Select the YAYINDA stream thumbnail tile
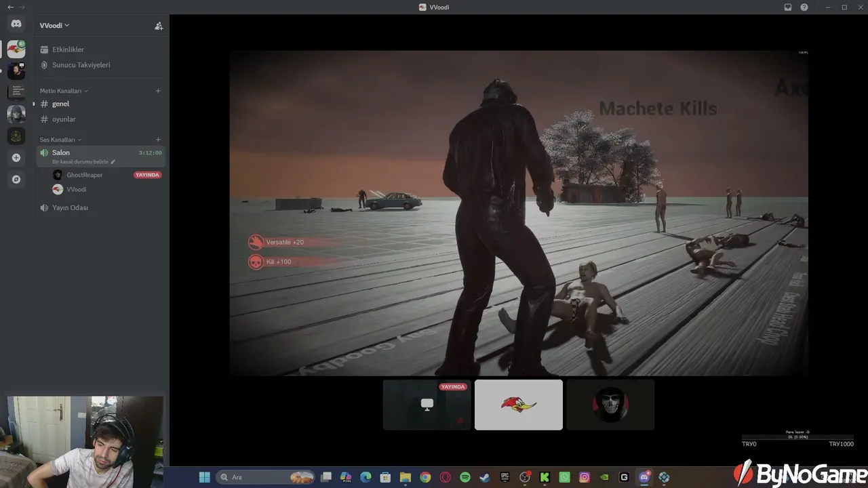This screenshot has width=868, height=488. tap(427, 405)
